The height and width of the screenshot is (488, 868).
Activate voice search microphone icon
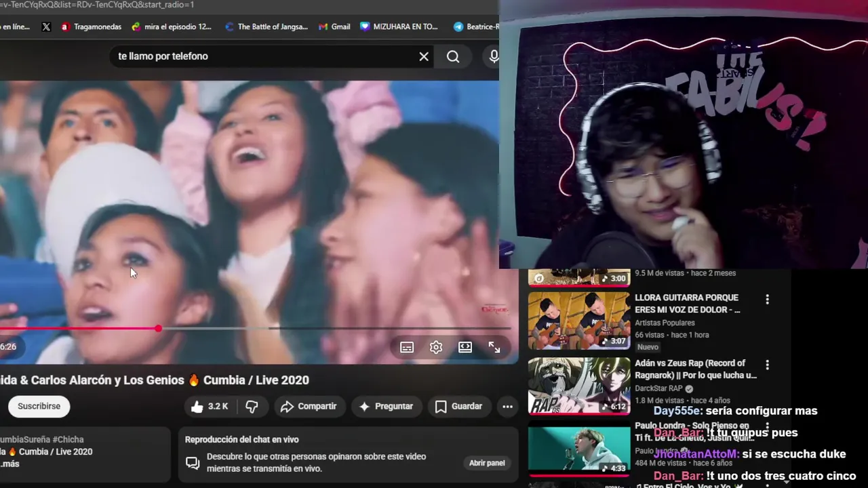tap(494, 56)
